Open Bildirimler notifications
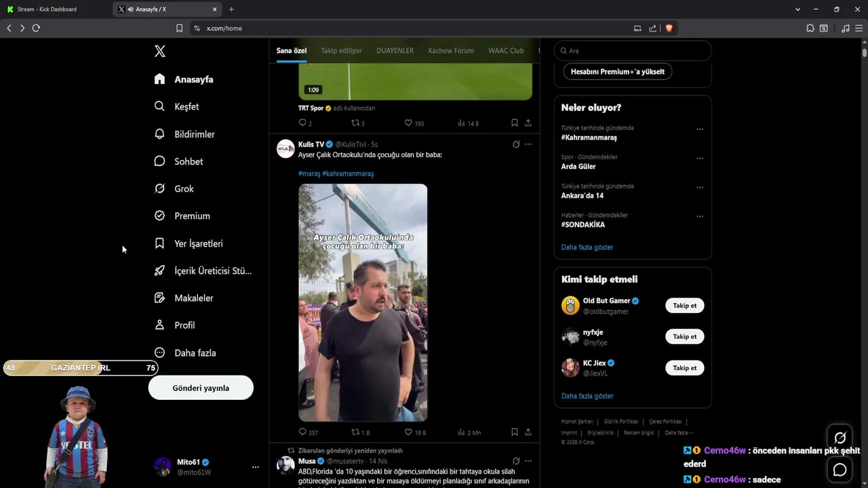This screenshot has width=868, height=488. 184,134
